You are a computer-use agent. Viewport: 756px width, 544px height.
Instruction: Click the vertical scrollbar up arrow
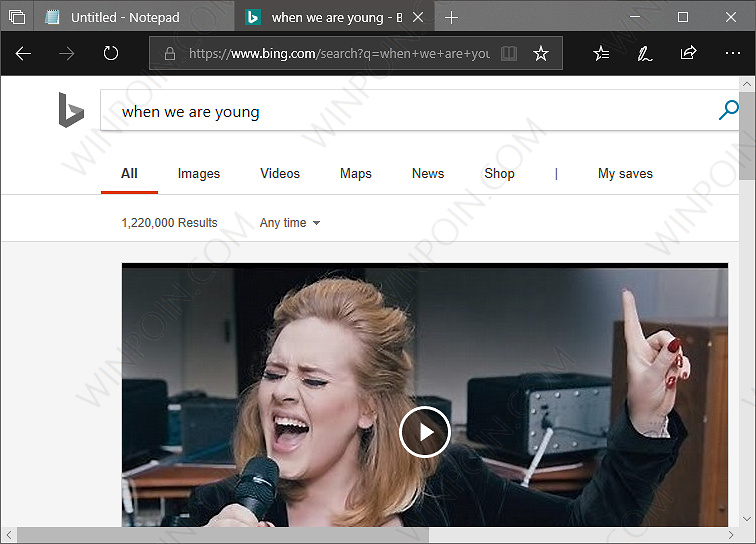(x=747, y=84)
